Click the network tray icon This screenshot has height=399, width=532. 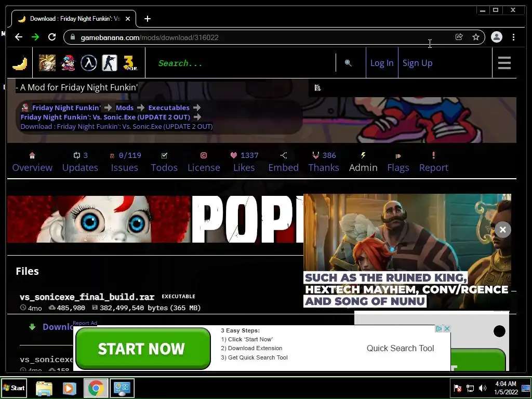470,388
